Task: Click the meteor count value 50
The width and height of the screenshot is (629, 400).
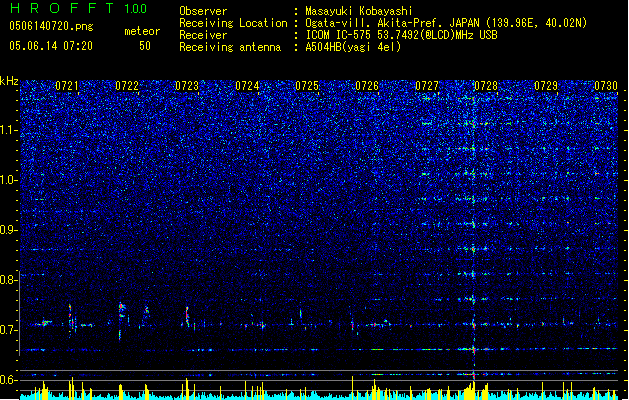Action: 145,46
